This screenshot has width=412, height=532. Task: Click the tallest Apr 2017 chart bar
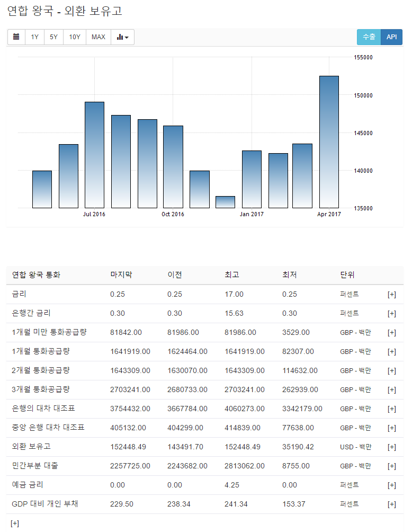[329, 142]
